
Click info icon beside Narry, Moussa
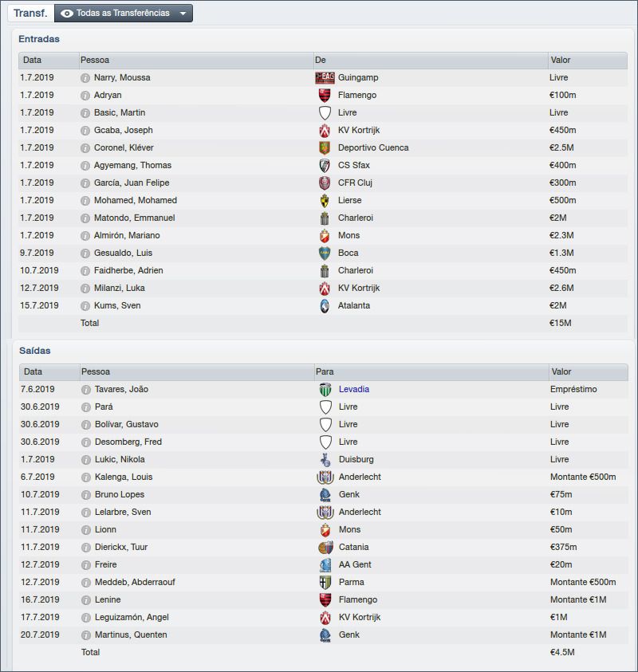(85, 78)
